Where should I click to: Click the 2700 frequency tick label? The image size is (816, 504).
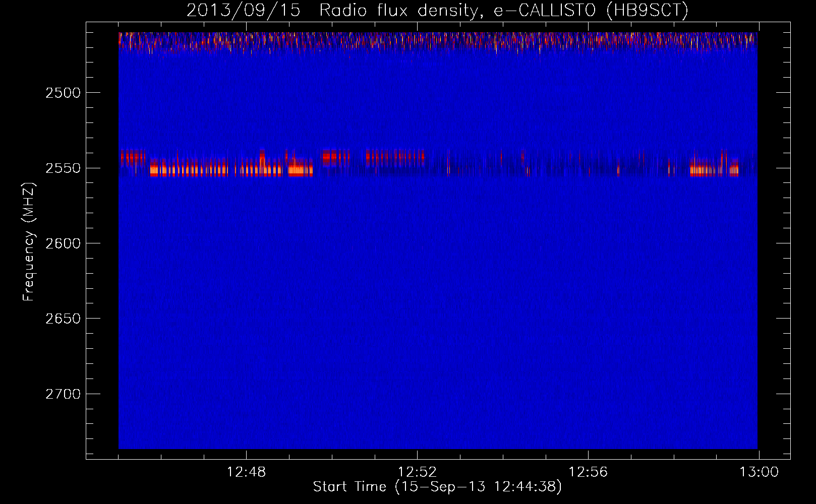click(63, 394)
